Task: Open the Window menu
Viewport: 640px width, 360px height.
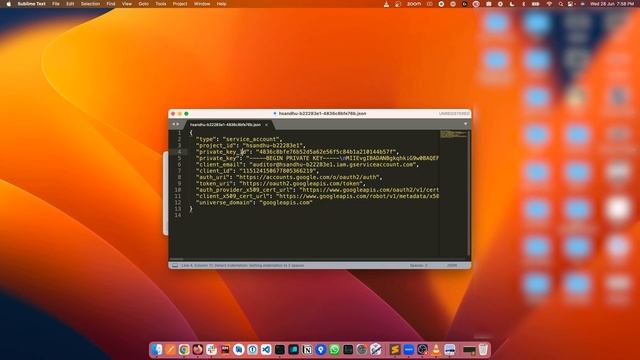Action: coord(202,4)
